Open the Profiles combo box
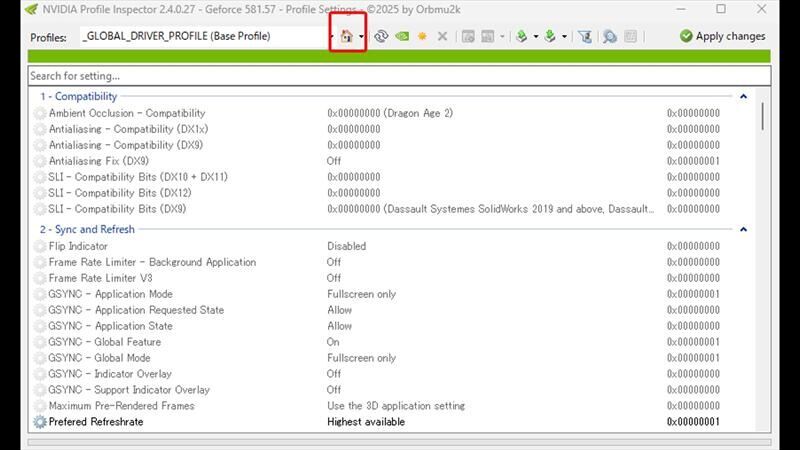The image size is (800, 450). click(x=207, y=36)
